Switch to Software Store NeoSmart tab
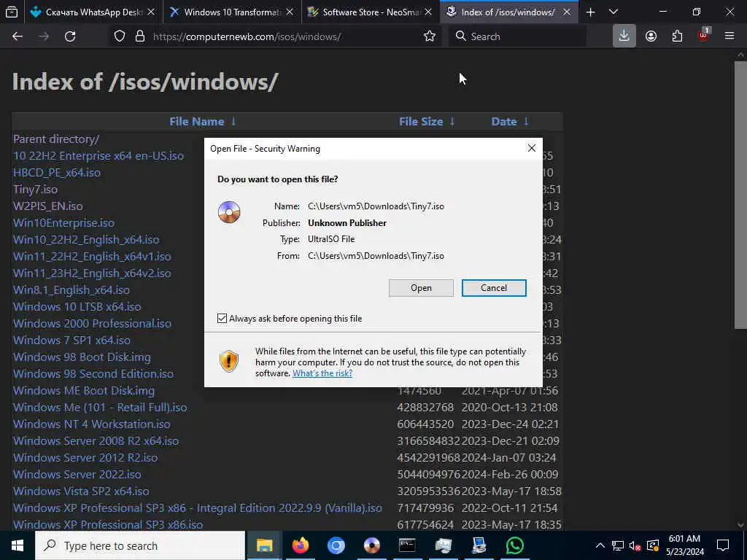Viewport: 747px width, 560px height. pos(370,12)
